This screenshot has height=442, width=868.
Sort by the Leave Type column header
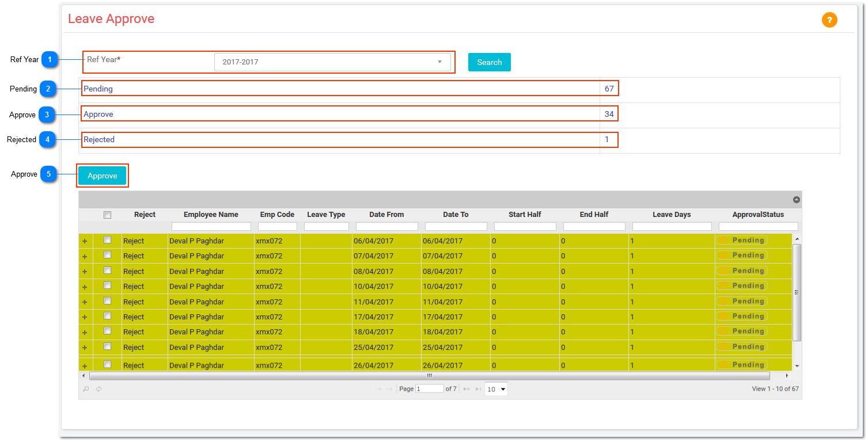pyautogui.click(x=326, y=215)
